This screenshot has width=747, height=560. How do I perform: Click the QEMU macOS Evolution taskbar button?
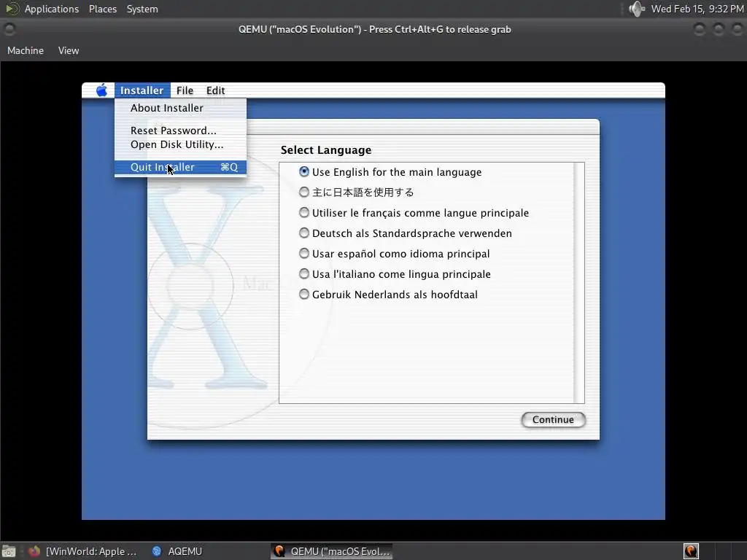[x=332, y=551]
